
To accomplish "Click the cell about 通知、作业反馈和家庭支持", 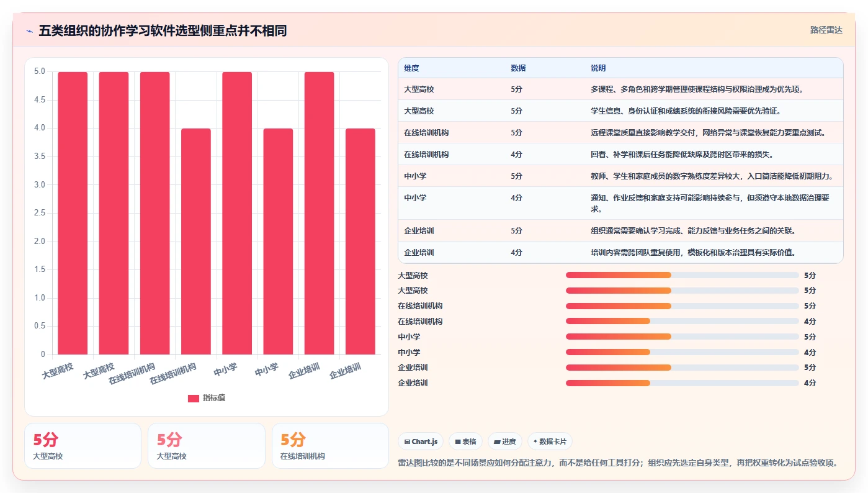I will click(714, 204).
